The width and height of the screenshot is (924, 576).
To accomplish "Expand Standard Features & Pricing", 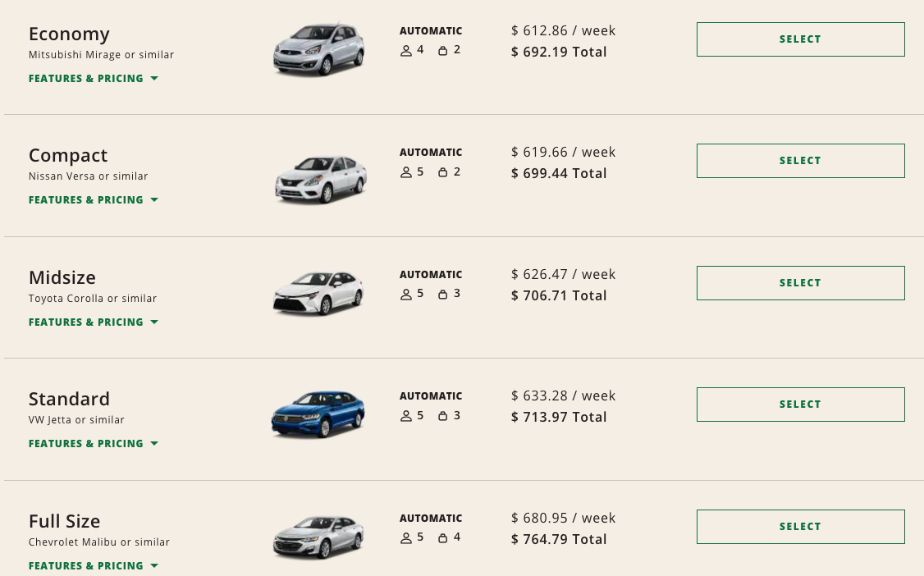I will 93,444.
